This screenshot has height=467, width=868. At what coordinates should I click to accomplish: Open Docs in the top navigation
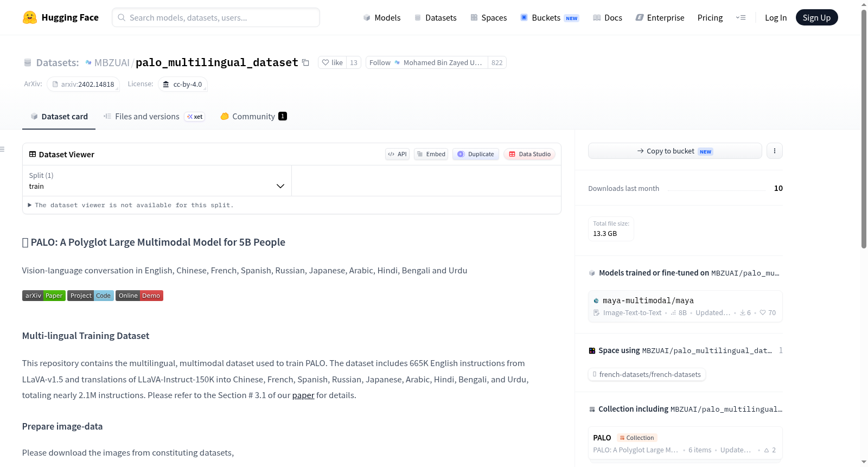tap(608, 17)
